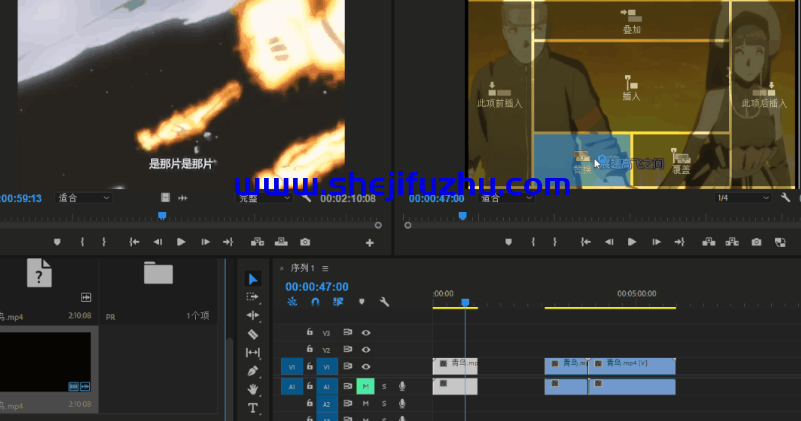Viewport: 801px width, 421px height.
Task: Choose the Ripple Edit tool
Action: [x=253, y=315]
